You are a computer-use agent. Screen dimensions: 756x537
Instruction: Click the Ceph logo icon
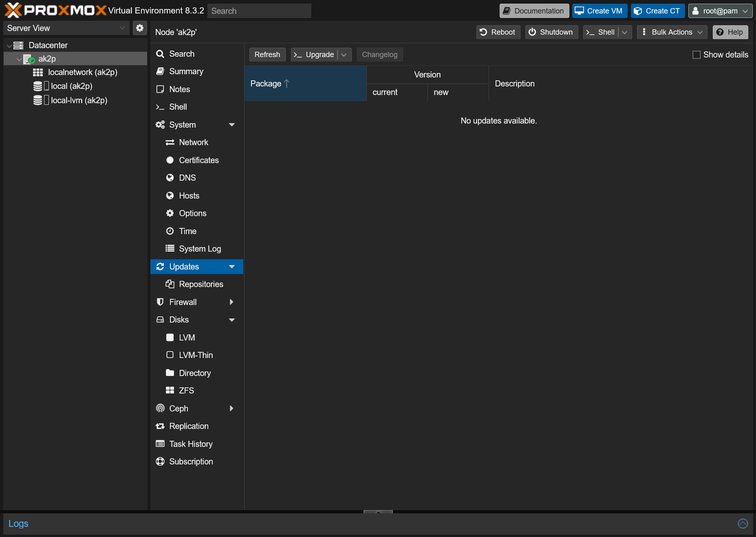pos(160,409)
